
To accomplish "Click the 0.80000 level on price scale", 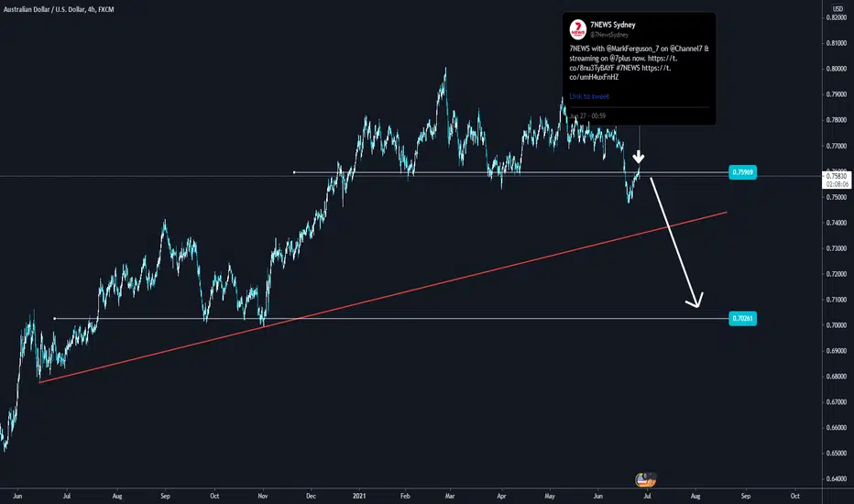I will tap(836, 69).
